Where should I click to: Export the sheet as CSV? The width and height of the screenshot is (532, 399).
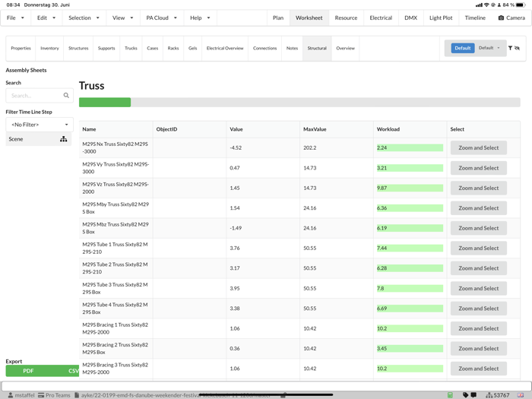tap(74, 371)
